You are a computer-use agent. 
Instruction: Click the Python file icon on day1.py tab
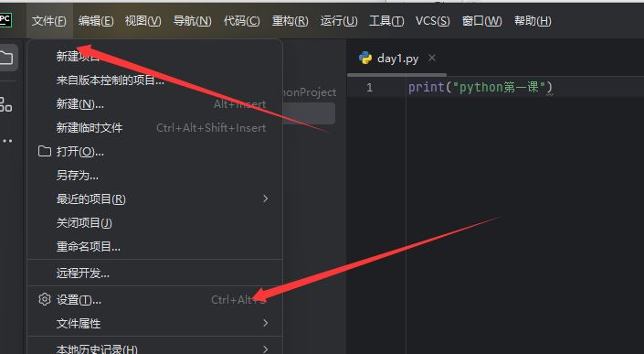(365, 59)
